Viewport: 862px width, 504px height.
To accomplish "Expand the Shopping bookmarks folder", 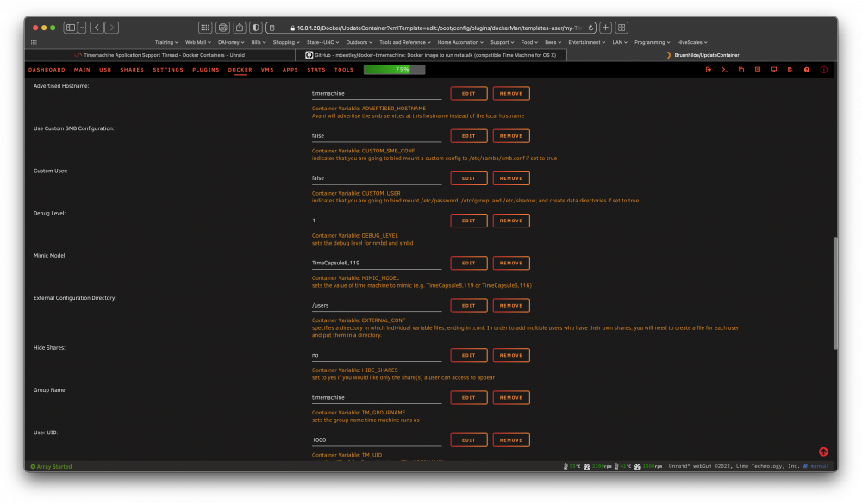I will pos(286,42).
